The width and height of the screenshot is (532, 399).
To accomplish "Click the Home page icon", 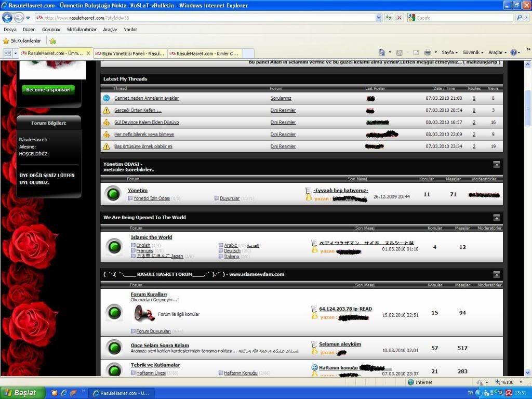I will click(x=382, y=52).
